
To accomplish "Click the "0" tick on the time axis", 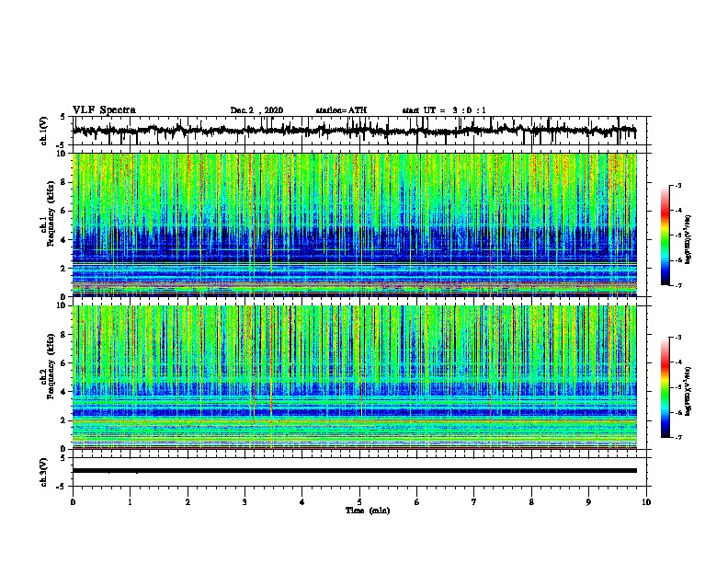I will (x=73, y=502).
